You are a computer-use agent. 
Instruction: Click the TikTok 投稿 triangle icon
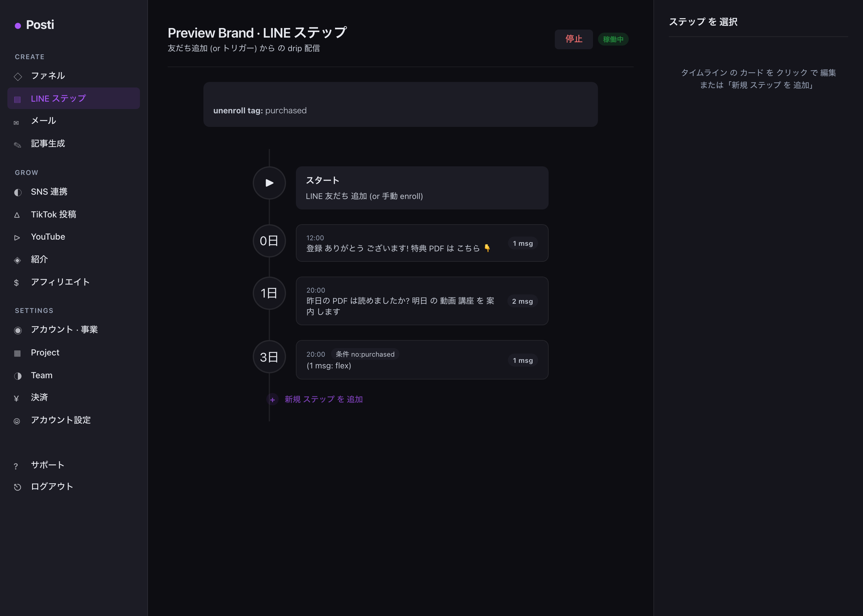pos(17,215)
